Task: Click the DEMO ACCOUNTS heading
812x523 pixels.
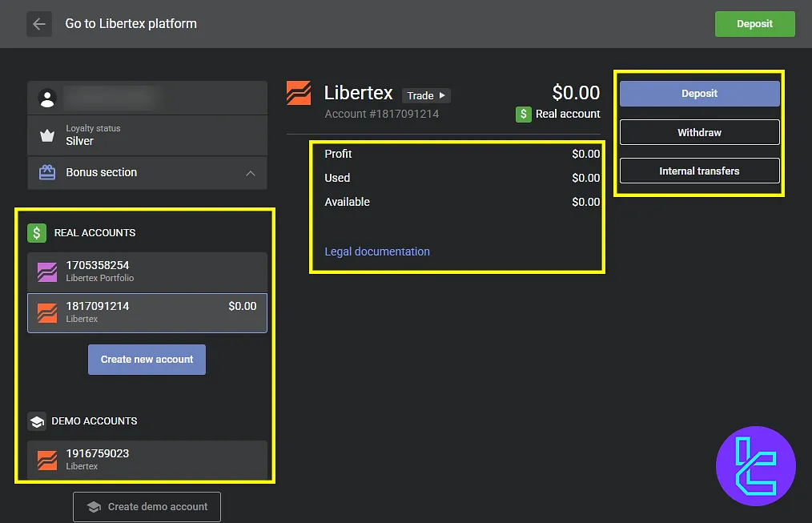Action: [94, 421]
